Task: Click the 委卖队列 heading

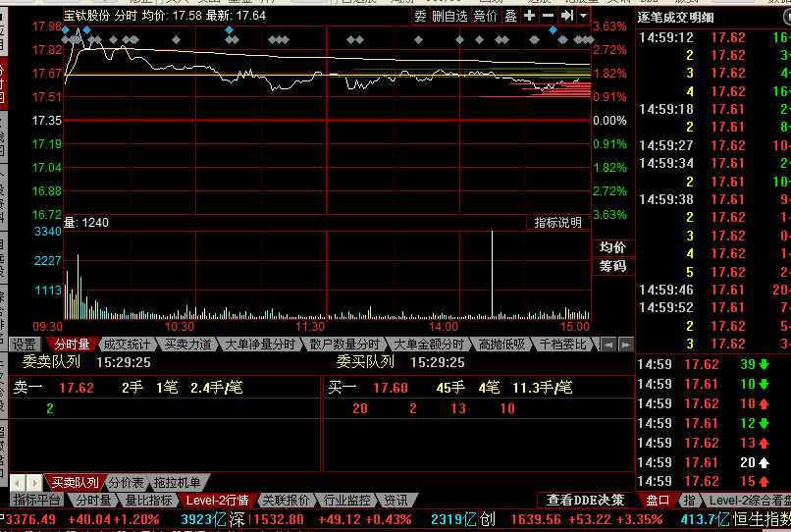Action: click(x=51, y=362)
